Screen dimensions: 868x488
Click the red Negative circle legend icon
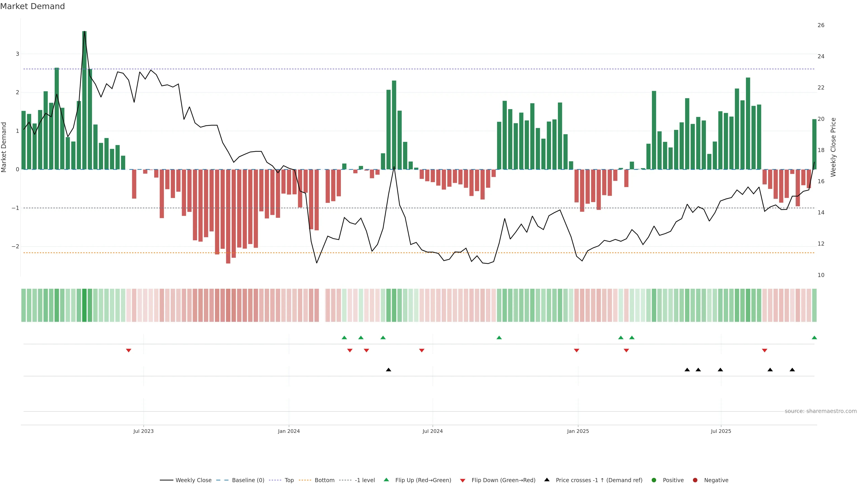pyautogui.click(x=695, y=480)
